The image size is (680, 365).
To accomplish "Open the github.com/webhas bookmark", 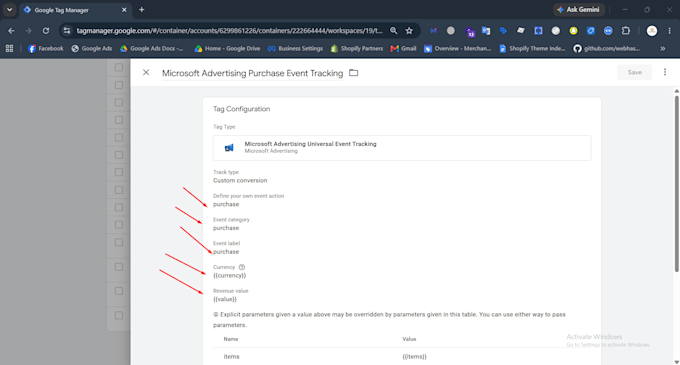I will 606,49.
